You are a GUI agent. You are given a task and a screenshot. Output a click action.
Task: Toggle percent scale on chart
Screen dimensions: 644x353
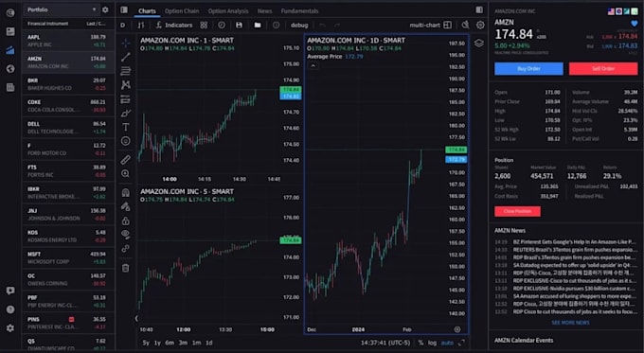pos(421,343)
